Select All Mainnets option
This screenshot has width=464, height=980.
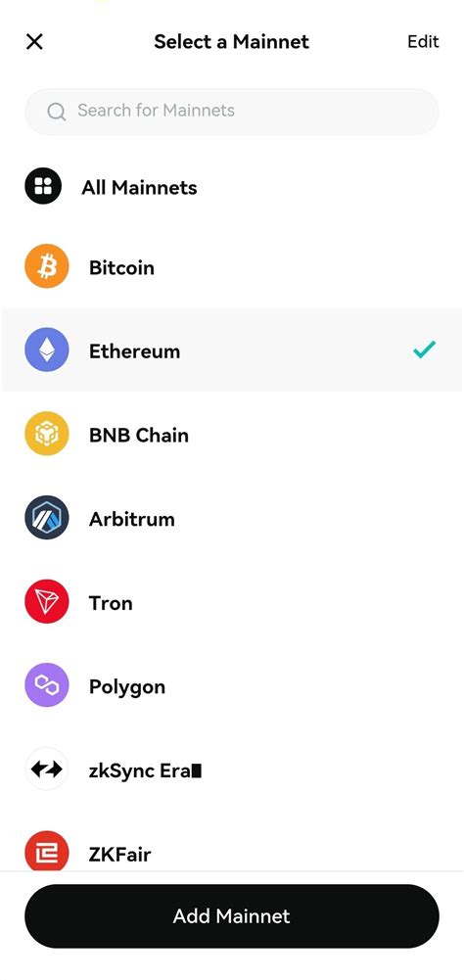(x=232, y=186)
